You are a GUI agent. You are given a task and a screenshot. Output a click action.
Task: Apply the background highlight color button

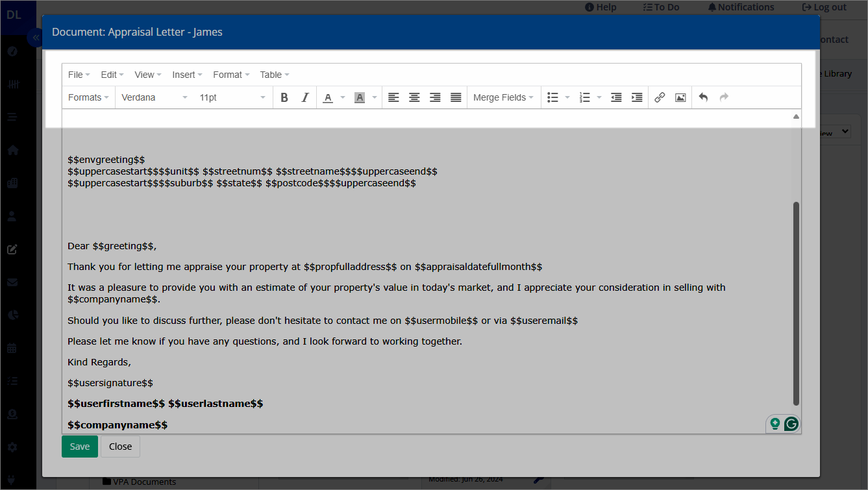point(360,97)
